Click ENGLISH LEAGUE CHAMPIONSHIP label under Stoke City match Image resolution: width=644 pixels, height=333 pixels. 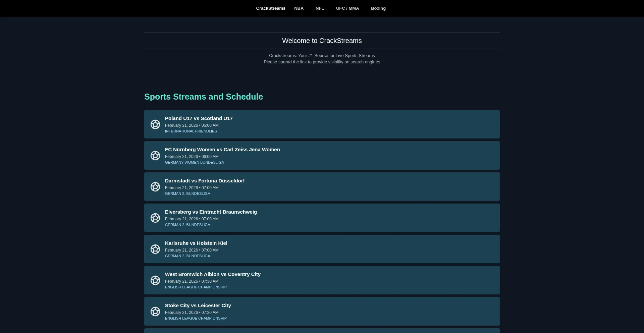196,318
